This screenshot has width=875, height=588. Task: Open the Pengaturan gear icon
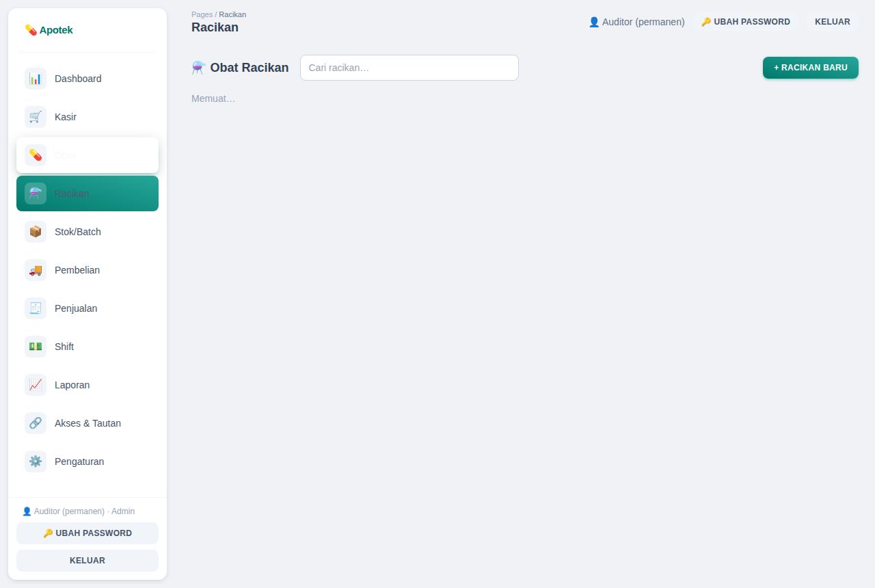[x=36, y=462]
